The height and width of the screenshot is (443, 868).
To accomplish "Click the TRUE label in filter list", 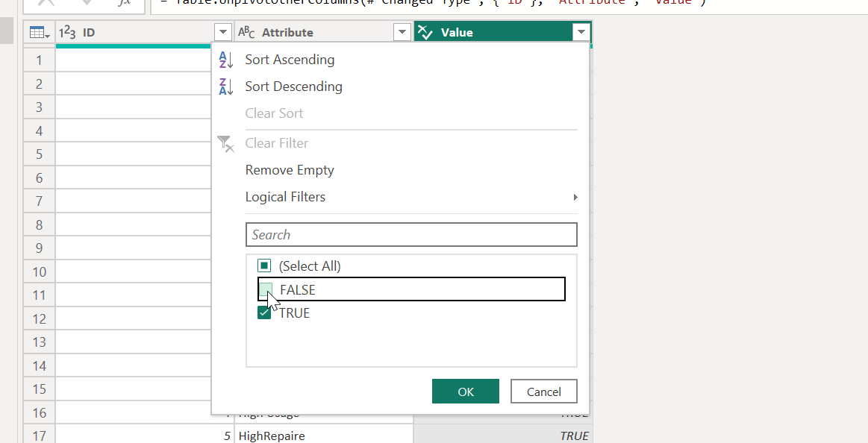I will (295, 313).
